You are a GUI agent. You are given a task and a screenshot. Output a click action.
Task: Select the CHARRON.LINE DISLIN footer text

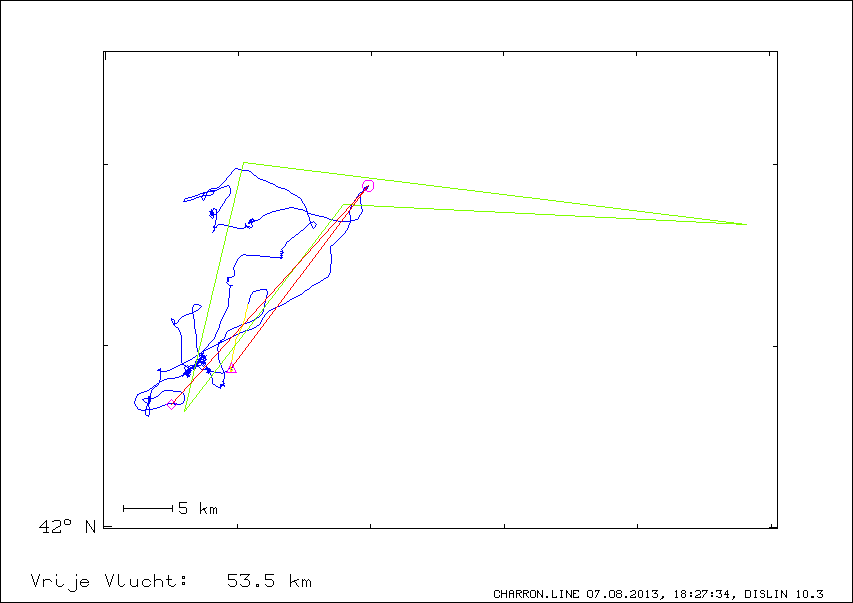point(658,594)
